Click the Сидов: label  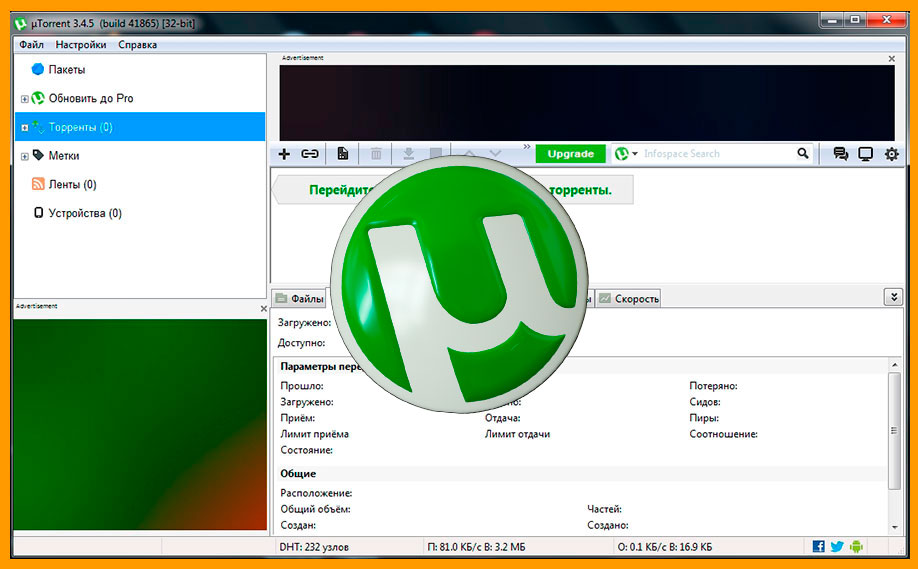coord(705,402)
